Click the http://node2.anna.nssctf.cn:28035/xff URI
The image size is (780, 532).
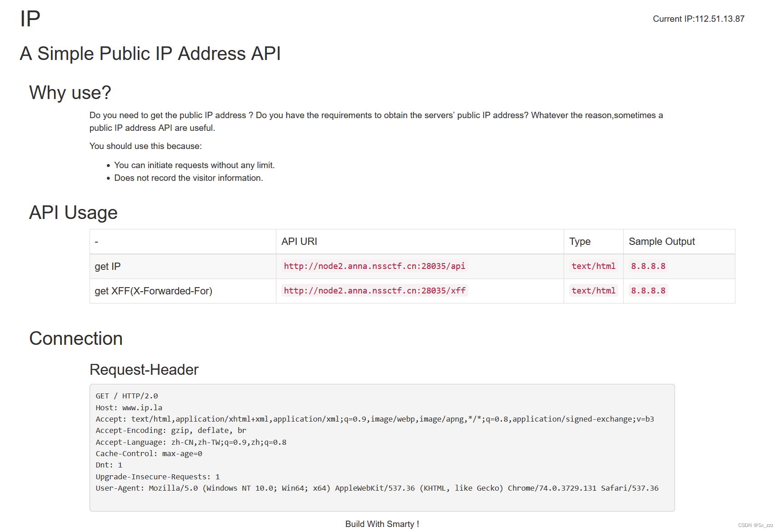(x=375, y=291)
